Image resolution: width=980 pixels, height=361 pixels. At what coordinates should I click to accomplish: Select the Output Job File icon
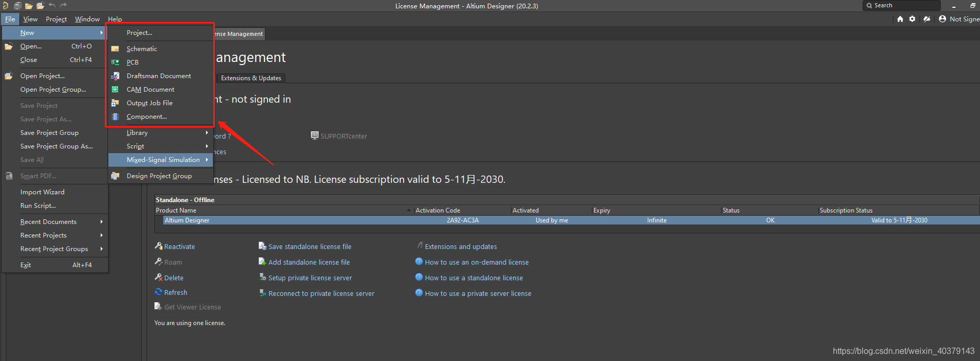tap(115, 103)
